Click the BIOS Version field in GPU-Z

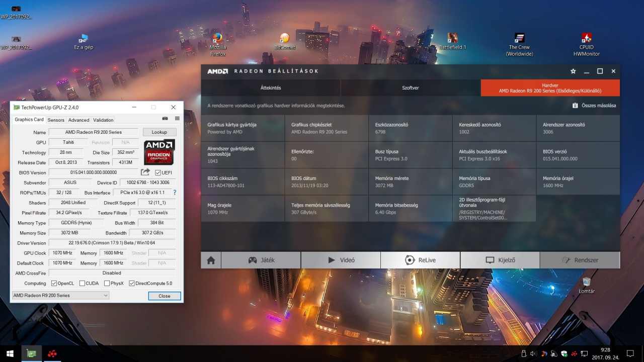click(x=93, y=172)
